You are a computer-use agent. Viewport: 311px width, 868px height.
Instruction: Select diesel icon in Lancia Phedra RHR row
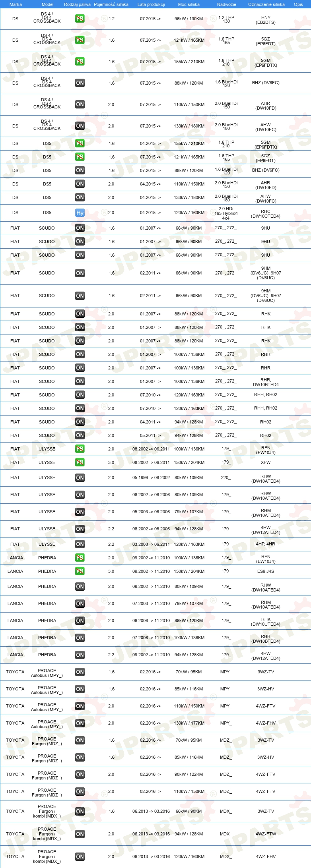[80, 638]
